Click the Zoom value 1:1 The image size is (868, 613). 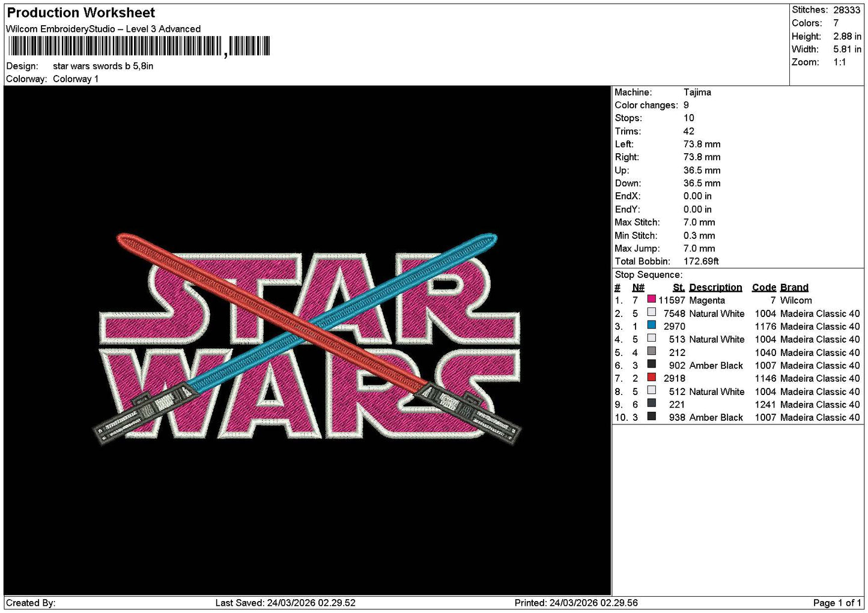[840, 62]
